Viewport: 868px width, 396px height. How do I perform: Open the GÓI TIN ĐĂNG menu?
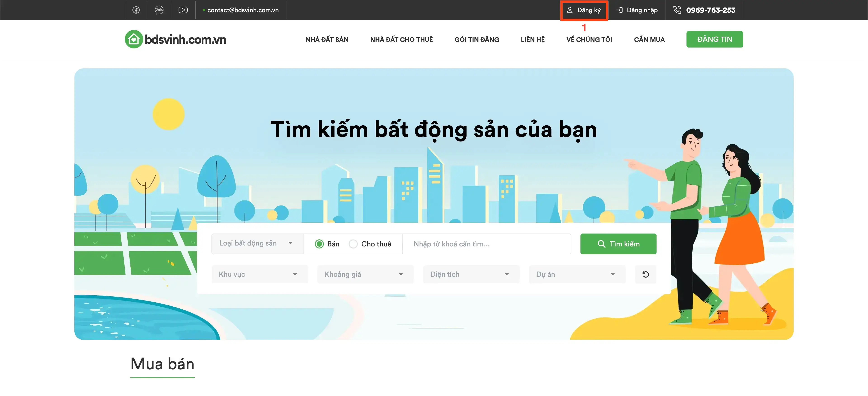coord(476,39)
